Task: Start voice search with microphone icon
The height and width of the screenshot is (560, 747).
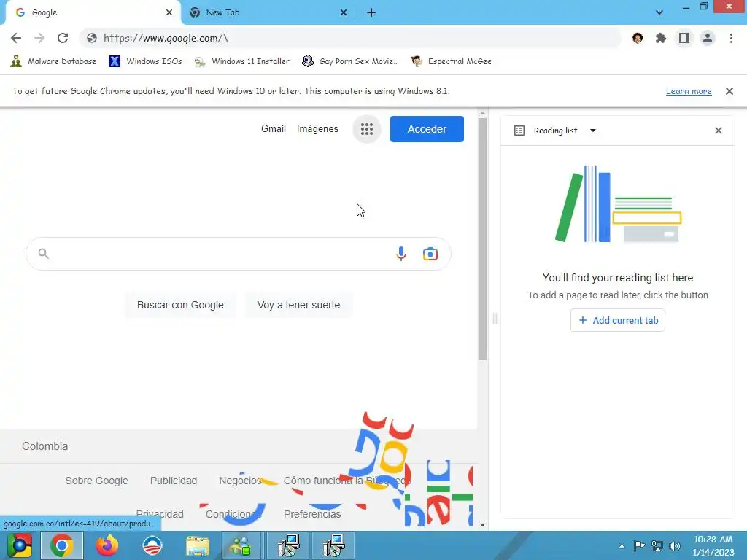Action: pos(401,254)
